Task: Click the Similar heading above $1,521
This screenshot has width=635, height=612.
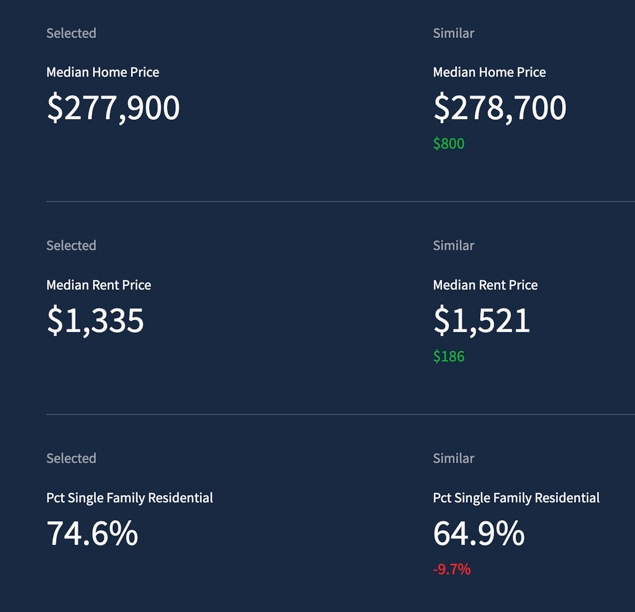Action: point(453,246)
